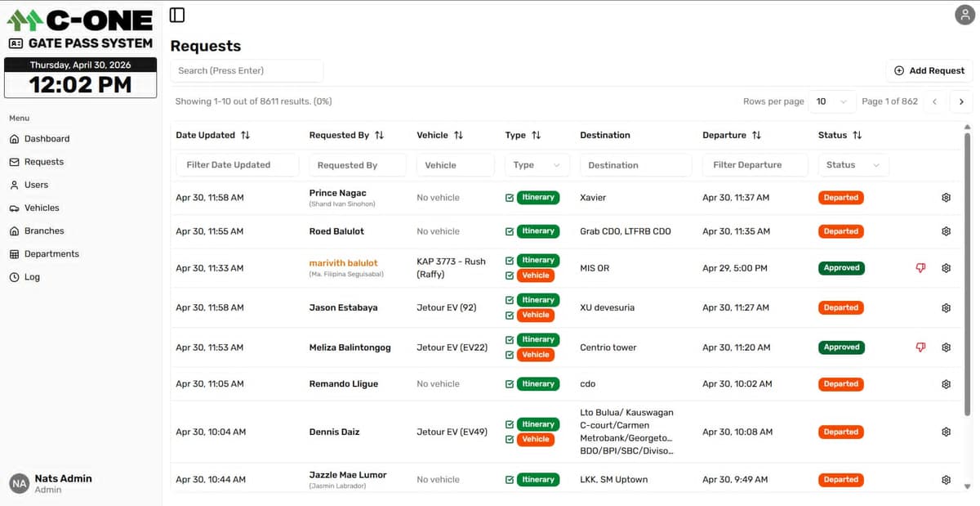The image size is (980, 506).
Task: Open settings gear for Dennis Daiz row
Action: [947, 432]
